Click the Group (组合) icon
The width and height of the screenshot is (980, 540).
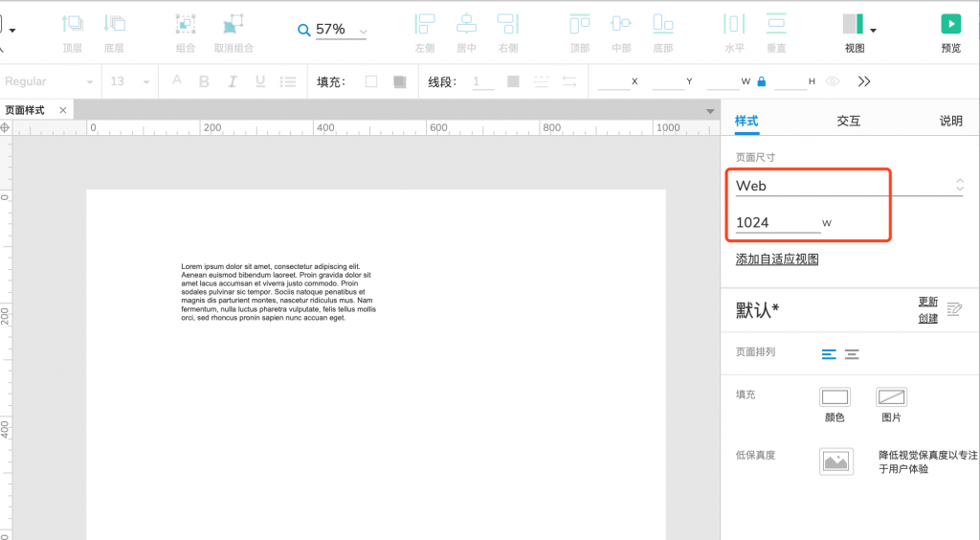coord(186,25)
